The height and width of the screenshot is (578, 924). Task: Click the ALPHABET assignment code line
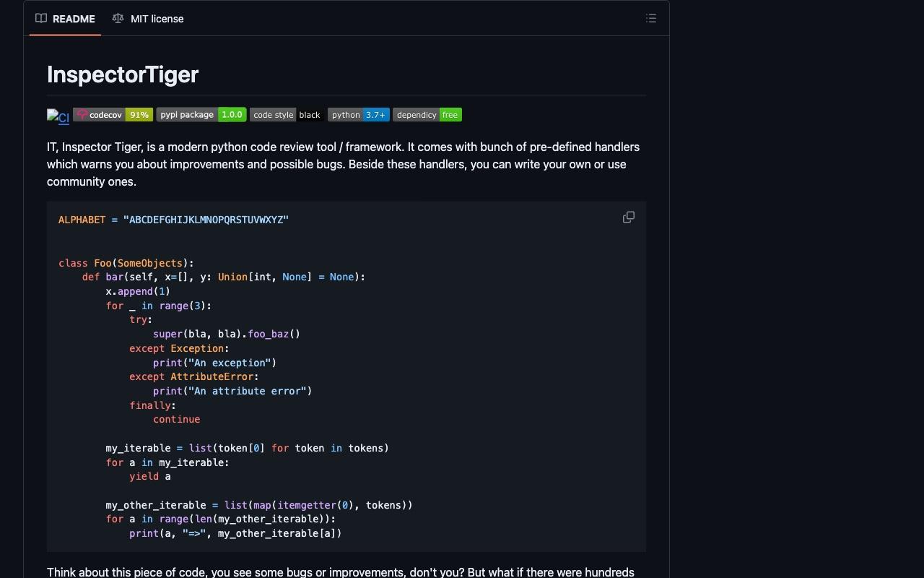[173, 220]
